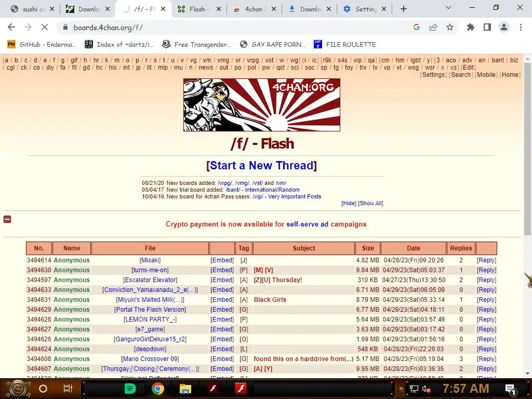
Task: Click [Reply] for thread 3494631
Action: [x=486, y=299]
